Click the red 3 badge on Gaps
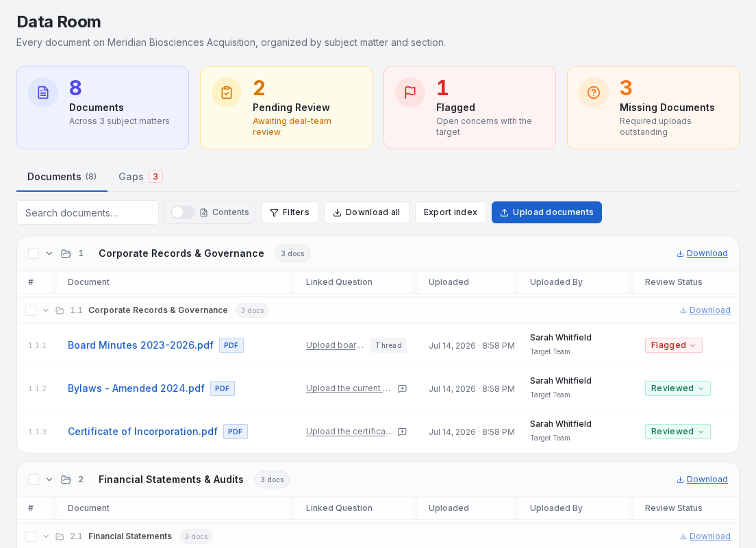Viewport: 756px width, 548px height. 155,177
